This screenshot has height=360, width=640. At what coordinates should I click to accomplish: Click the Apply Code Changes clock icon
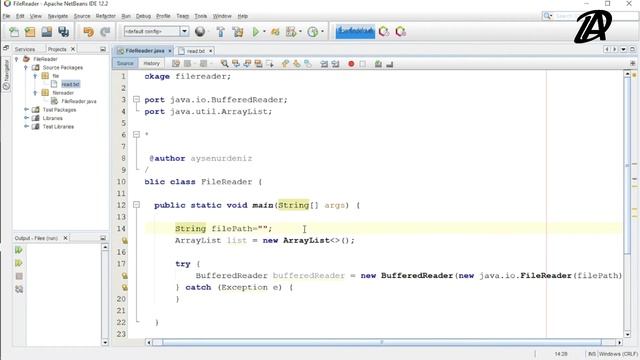pyautogui.click(x=313, y=31)
